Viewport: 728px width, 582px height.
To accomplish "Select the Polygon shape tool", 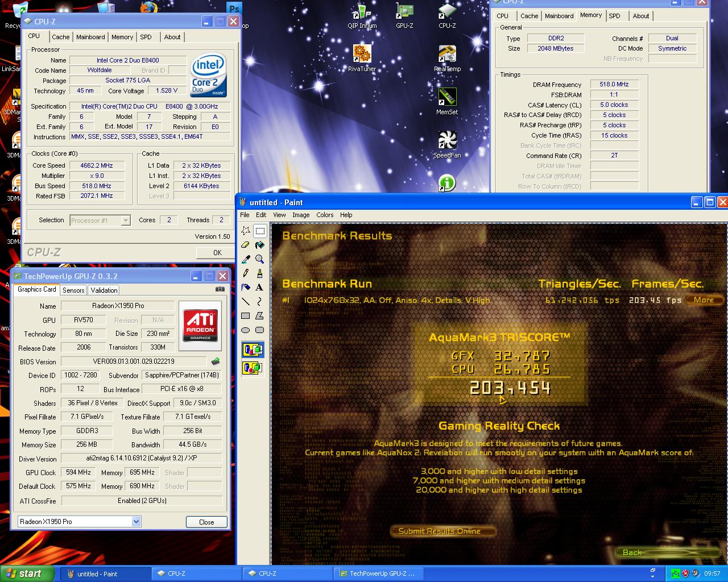I will pyautogui.click(x=260, y=316).
